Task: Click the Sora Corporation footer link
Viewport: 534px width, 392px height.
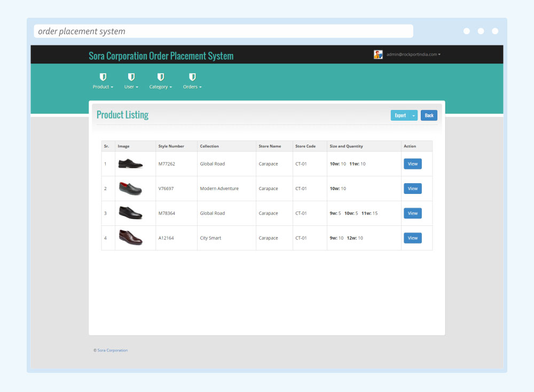Action: click(x=112, y=350)
